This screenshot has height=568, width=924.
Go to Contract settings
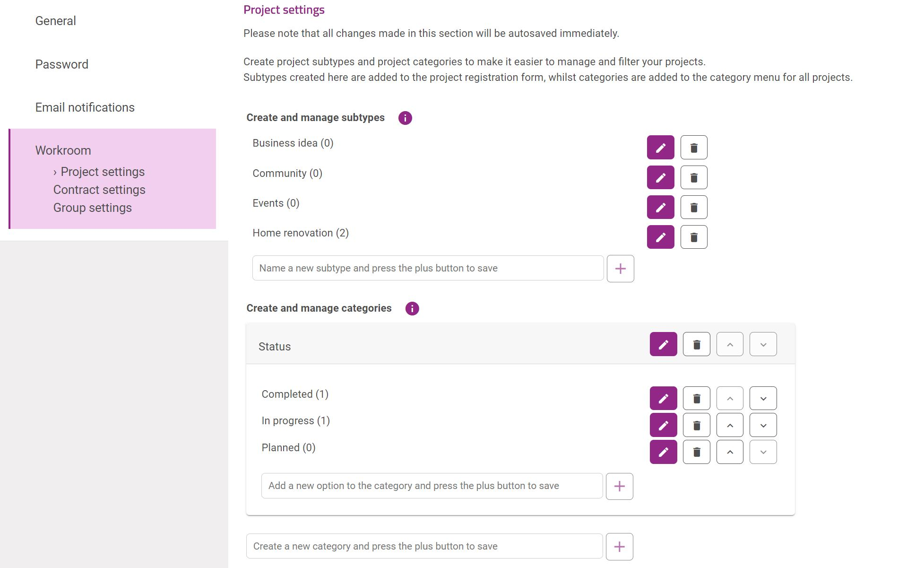99,190
